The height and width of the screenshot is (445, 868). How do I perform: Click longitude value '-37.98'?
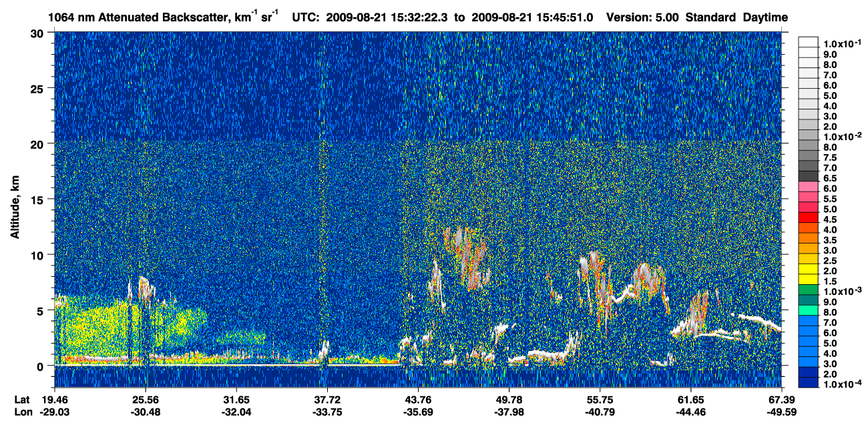(x=509, y=412)
